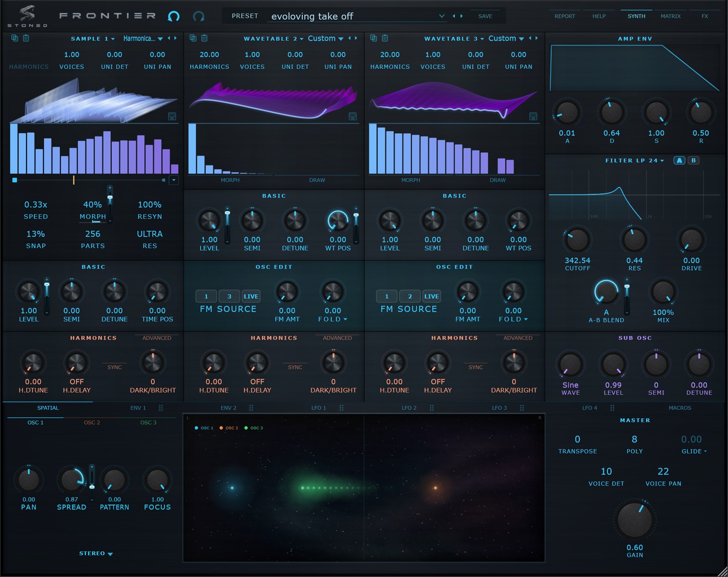The image size is (728, 577).
Task: Select previous preset arrow in preset bar
Action: [454, 16]
